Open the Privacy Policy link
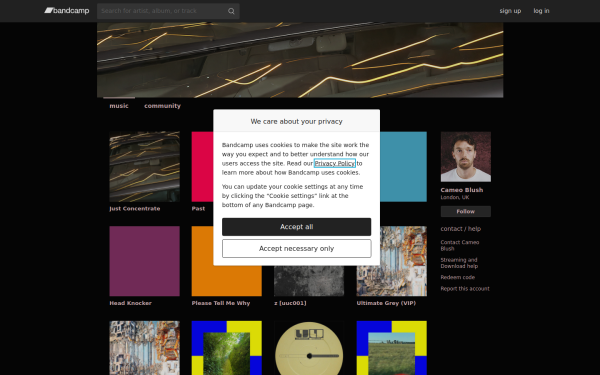600x375 pixels. coord(335,163)
